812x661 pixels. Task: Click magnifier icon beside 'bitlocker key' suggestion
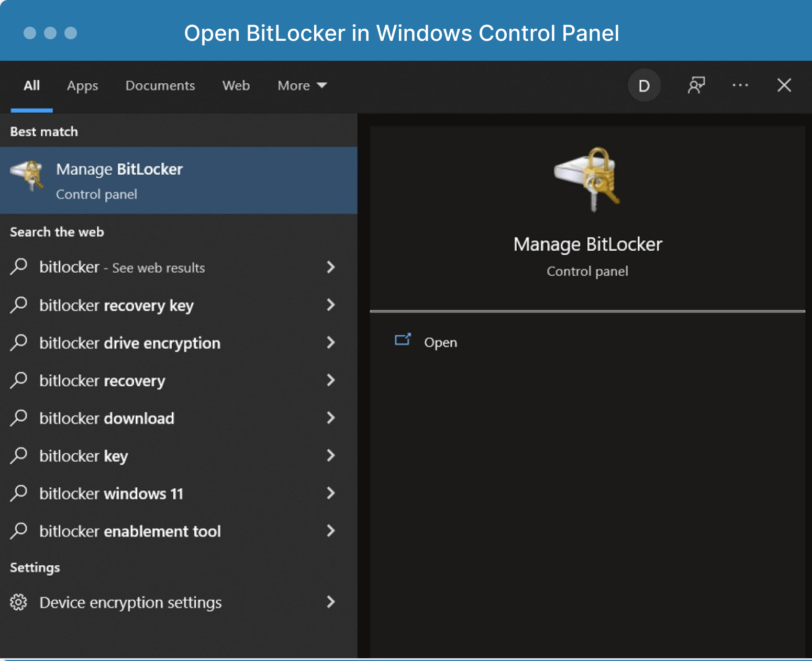(19, 455)
